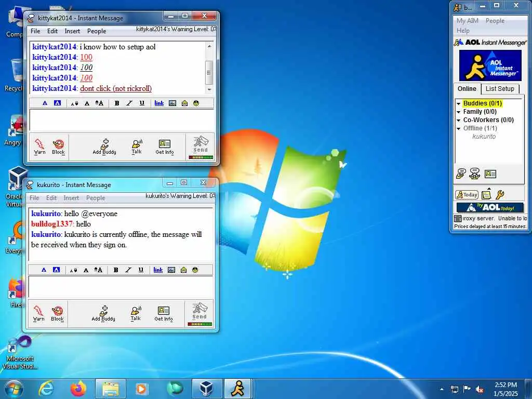Switch to List Setup tab

(x=500, y=88)
